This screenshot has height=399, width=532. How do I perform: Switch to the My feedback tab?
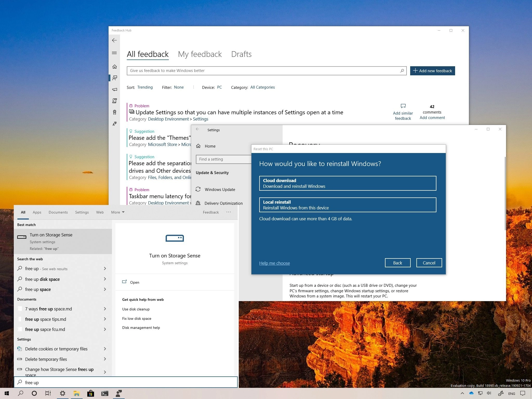tap(200, 54)
